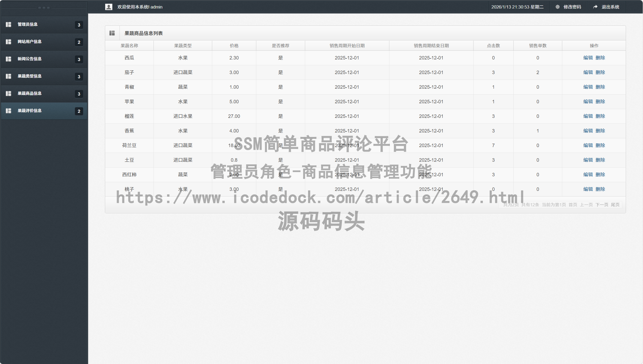Viewport: 643px width, 364px height.
Task: Click the 网站用户信息 sidebar panel icon
Action: [x=8, y=42]
